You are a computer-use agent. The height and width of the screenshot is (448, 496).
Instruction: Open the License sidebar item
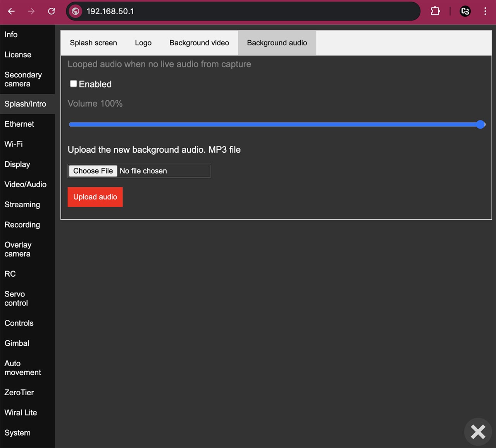(x=27, y=55)
